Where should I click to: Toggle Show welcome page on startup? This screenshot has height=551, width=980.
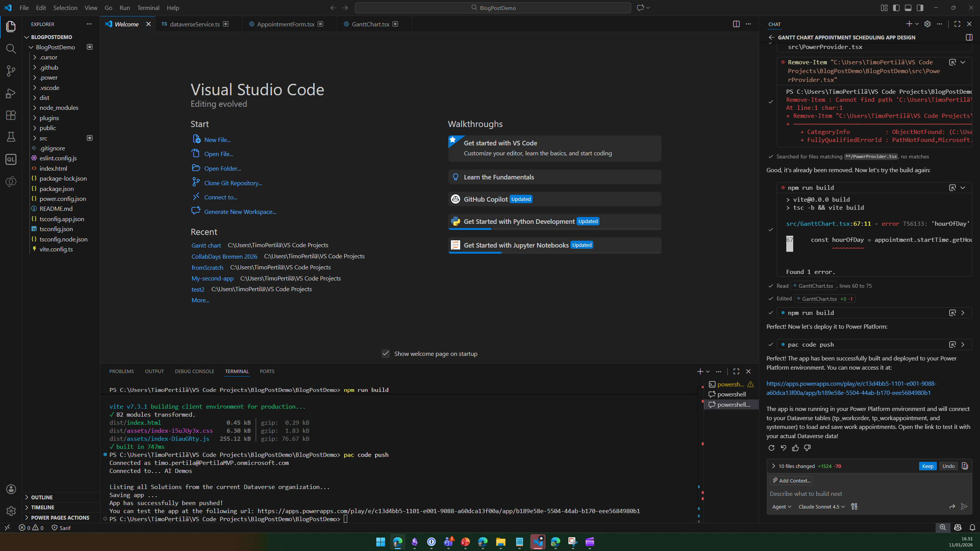tap(385, 354)
